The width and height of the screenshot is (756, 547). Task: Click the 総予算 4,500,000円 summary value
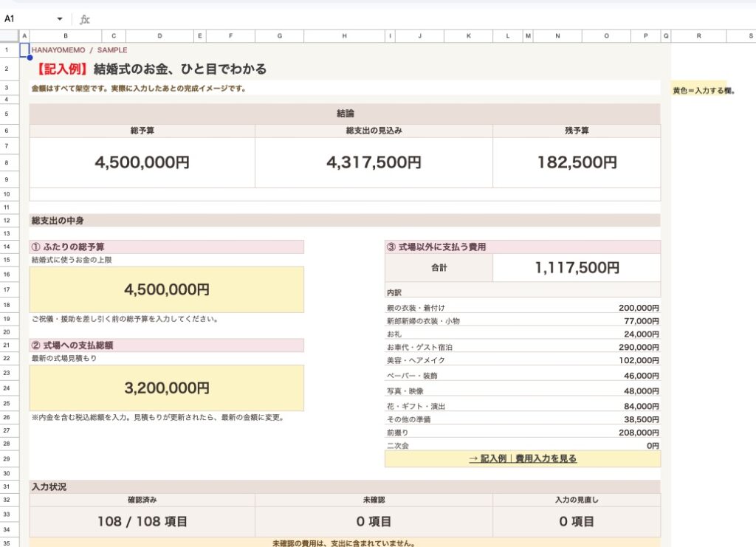[142, 162]
